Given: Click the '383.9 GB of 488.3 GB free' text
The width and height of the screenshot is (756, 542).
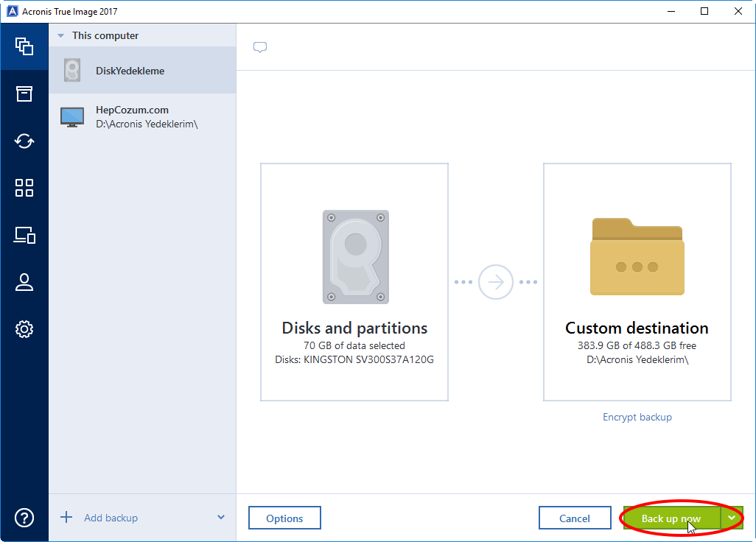Looking at the screenshot, I should pos(637,345).
